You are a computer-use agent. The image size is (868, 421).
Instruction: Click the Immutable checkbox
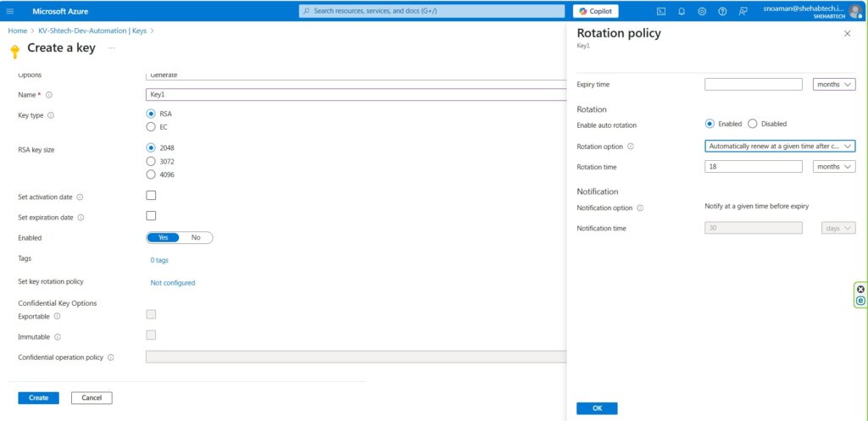[x=151, y=335]
